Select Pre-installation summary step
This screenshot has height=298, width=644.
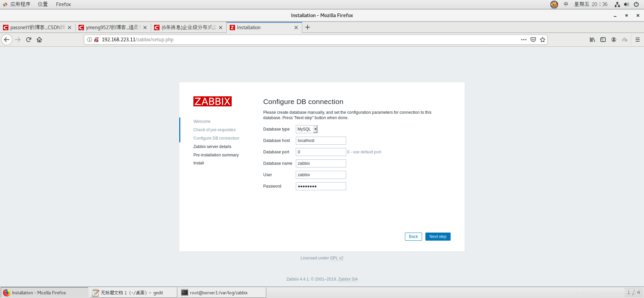click(x=216, y=155)
